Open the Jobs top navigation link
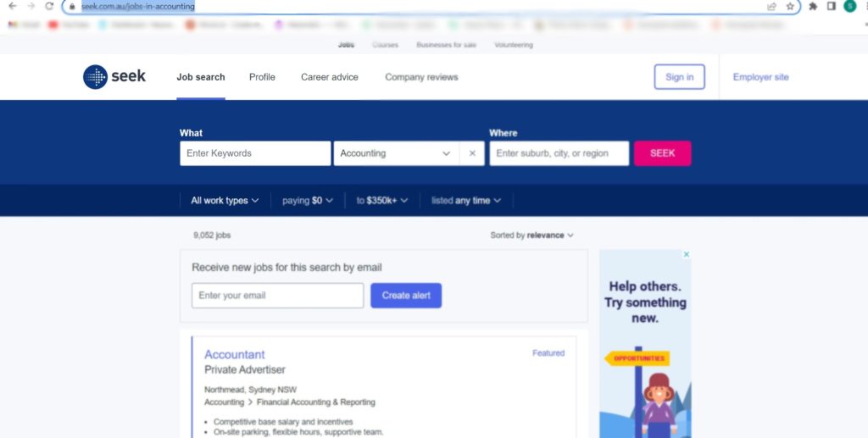Screen dimensions: 868x438 click(x=346, y=45)
